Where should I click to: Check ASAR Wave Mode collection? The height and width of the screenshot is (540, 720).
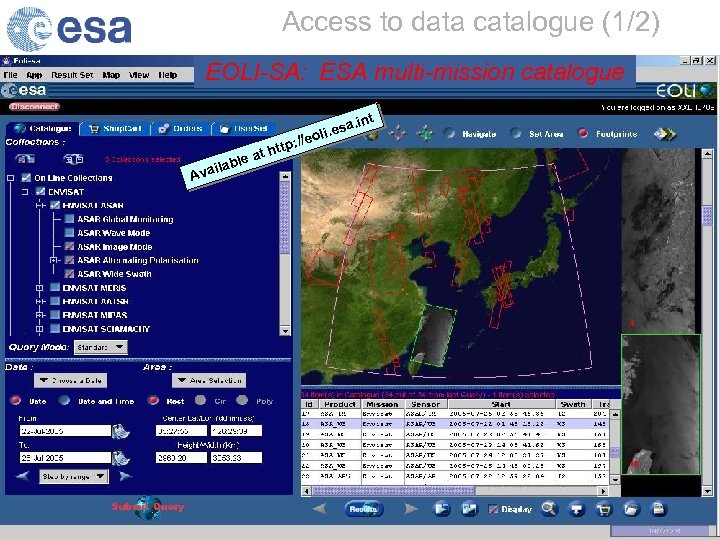tap(69, 233)
